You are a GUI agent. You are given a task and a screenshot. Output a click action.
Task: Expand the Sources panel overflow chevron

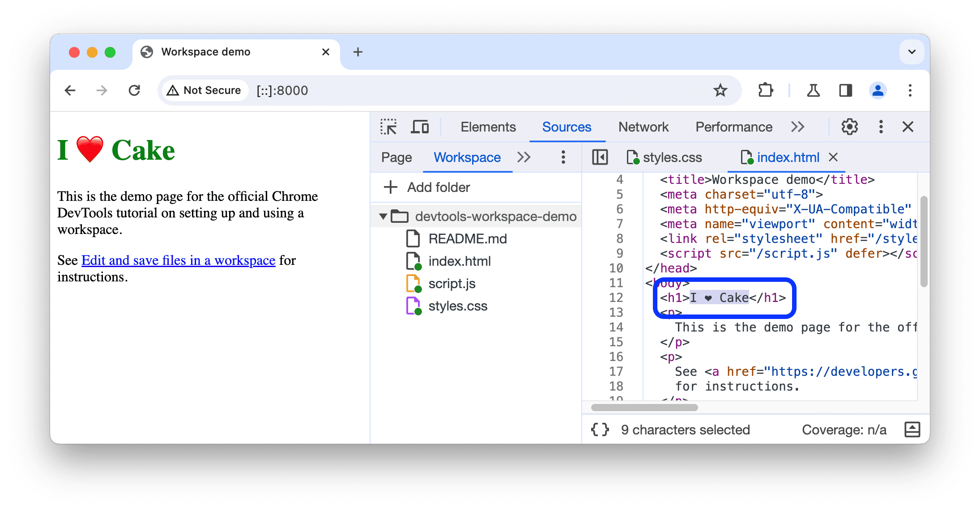click(x=524, y=157)
